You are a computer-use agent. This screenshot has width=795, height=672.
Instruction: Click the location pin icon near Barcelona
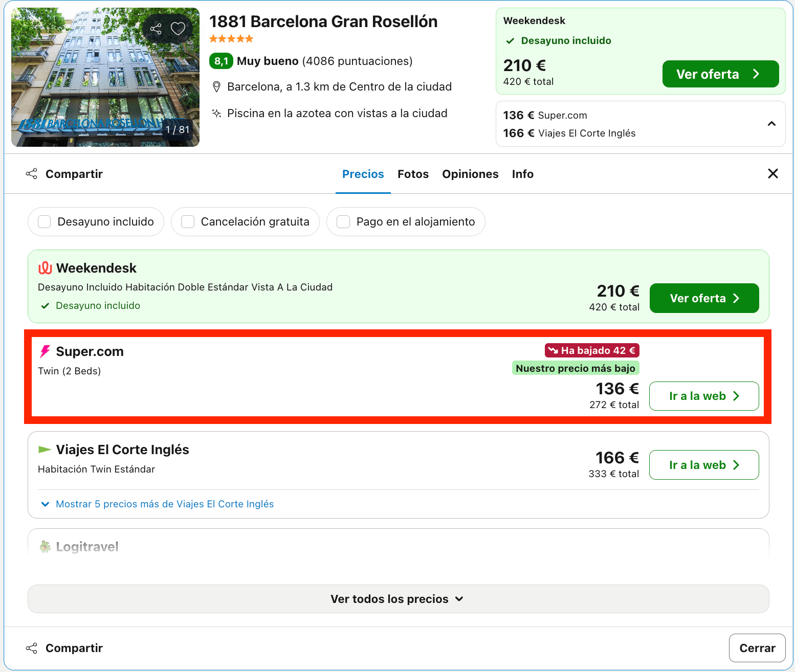[x=216, y=87]
